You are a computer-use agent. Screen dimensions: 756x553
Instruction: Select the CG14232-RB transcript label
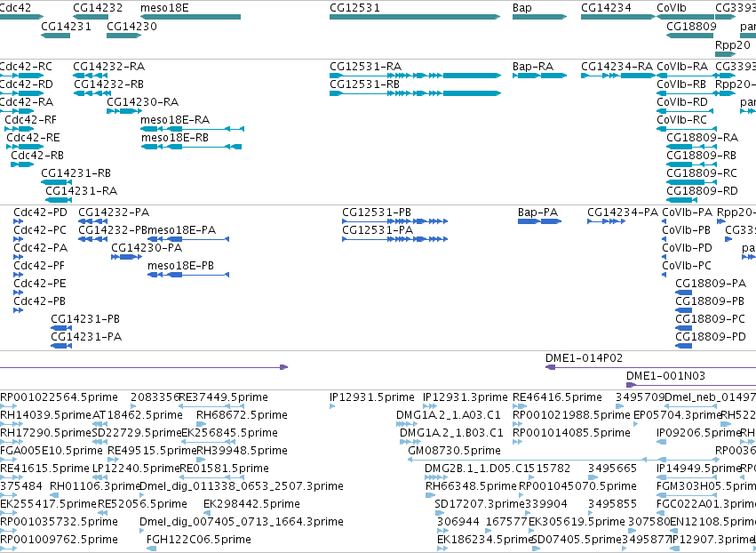(109, 84)
